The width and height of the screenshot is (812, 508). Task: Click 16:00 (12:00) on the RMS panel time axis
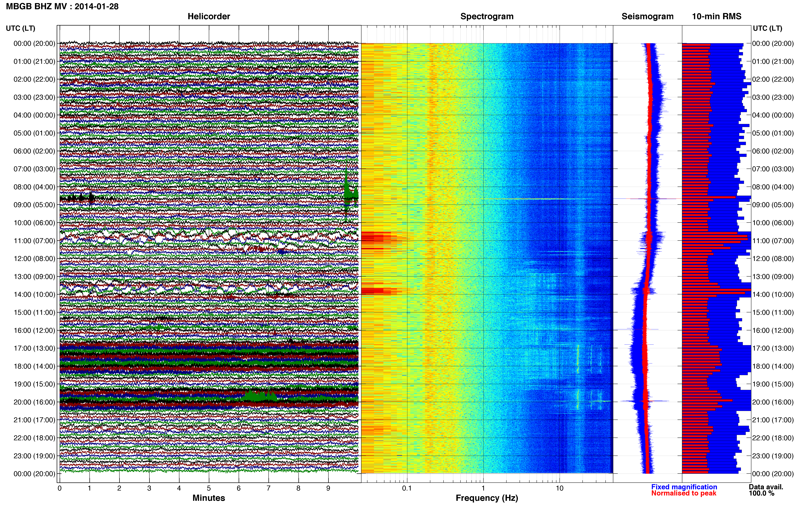point(773,331)
